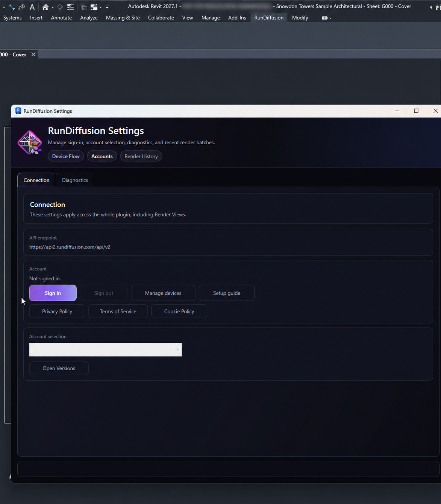Click the Manage devices button
The height and width of the screenshot is (504, 441).
click(x=163, y=293)
